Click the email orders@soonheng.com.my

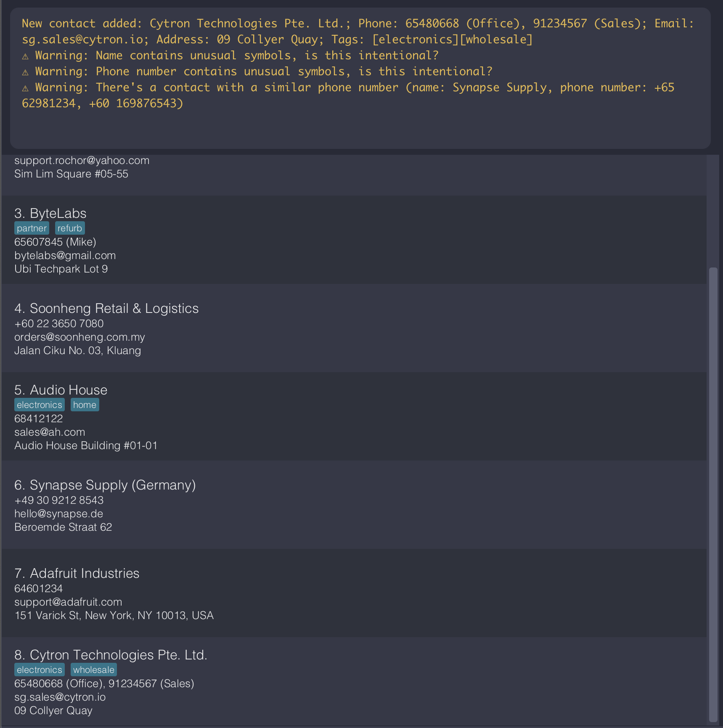point(79,337)
